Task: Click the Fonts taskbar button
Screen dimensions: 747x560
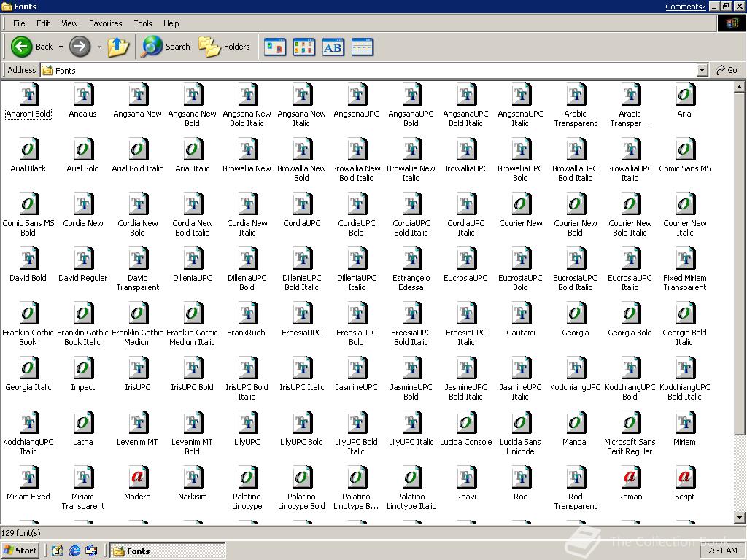Action: click(x=168, y=551)
